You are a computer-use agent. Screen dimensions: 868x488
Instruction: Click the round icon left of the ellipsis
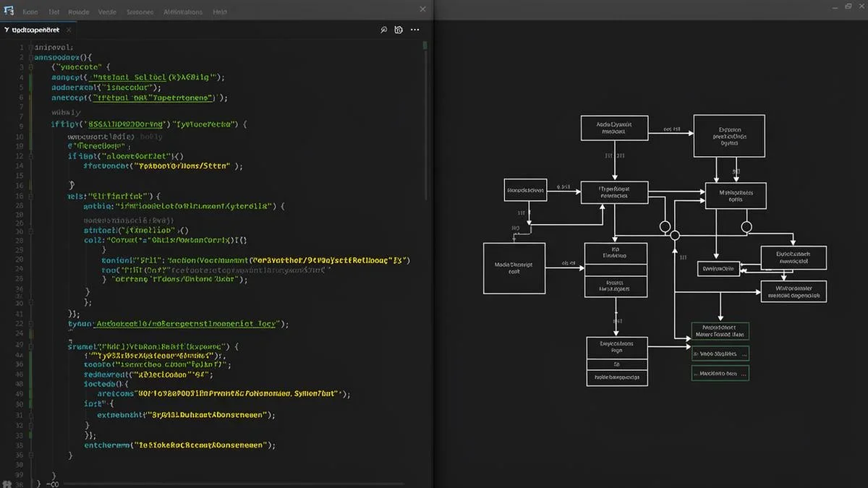coord(399,30)
